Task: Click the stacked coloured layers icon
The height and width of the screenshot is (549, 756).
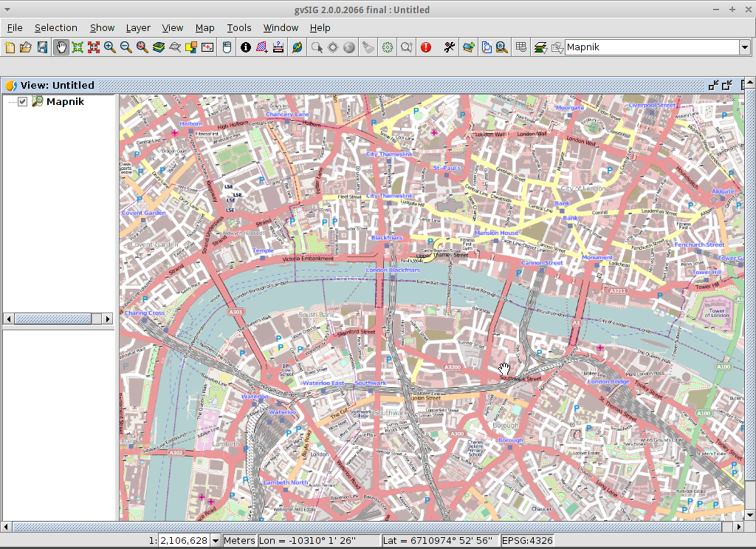Action: pyautogui.click(x=159, y=47)
